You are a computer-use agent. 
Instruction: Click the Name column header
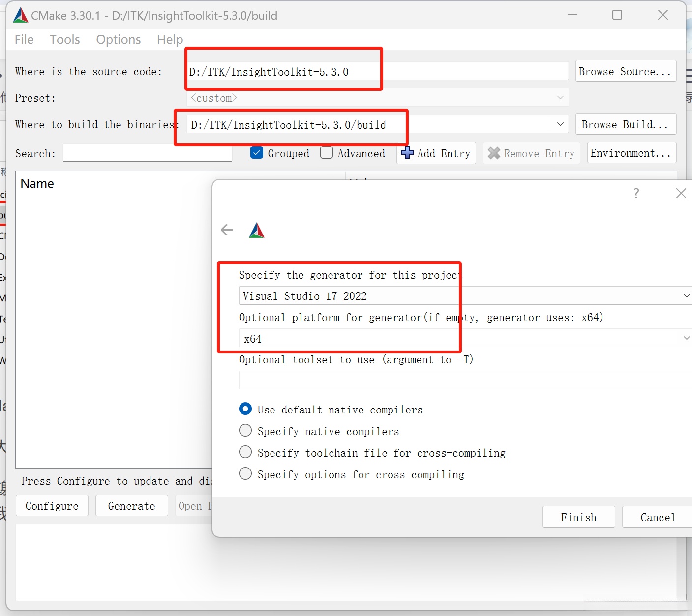(37, 183)
